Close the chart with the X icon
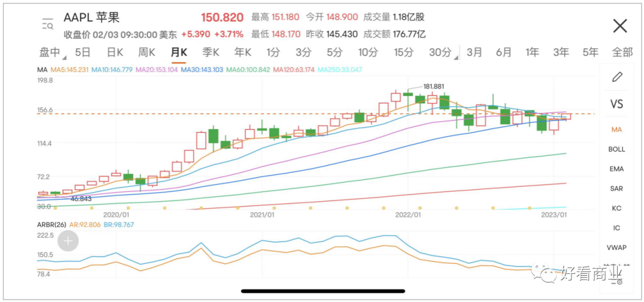644x302 pixels. (x=620, y=26)
